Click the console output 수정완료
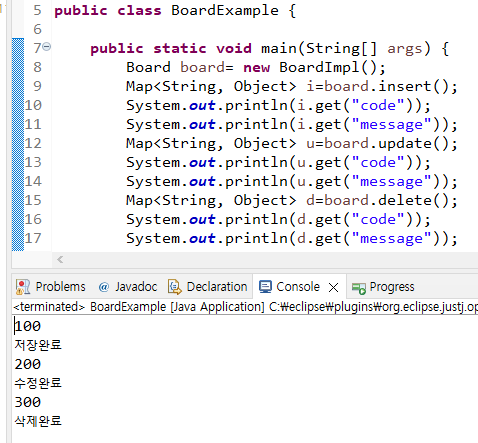This screenshot has height=443, width=478. coord(38,383)
